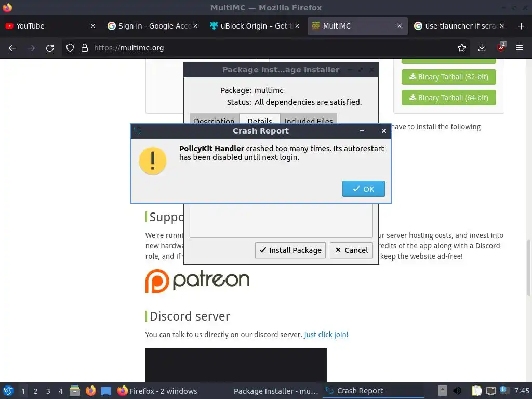532x399 pixels.
Task: Open tracking protection shield icon
Action: (70, 48)
